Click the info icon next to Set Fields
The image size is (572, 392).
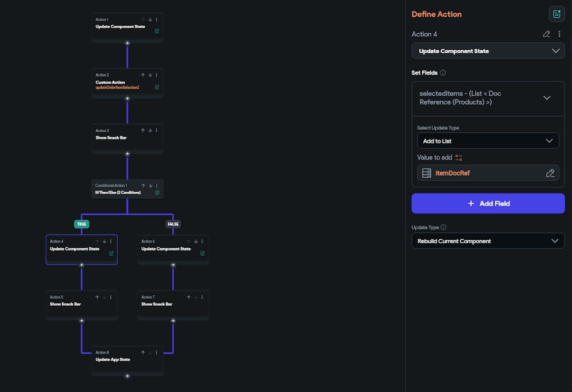click(x=443, y=73)
